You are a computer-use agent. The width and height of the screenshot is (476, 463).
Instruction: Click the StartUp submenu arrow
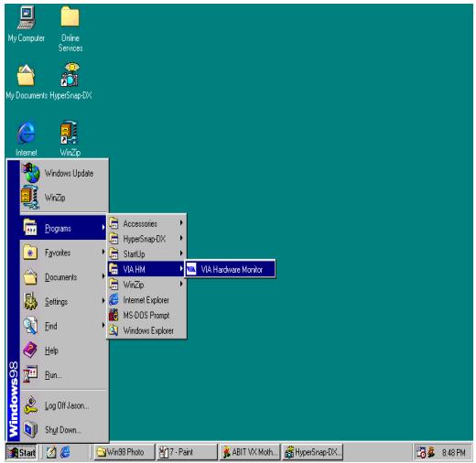pos(181,253)
